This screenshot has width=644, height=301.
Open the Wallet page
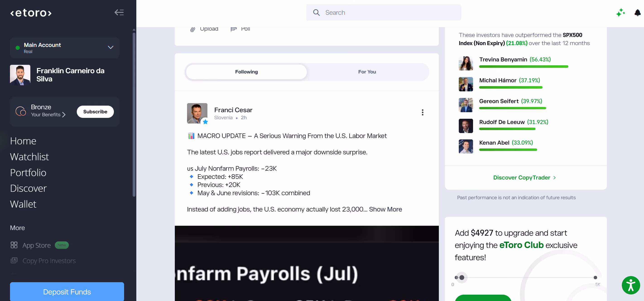pyautogui.click(x=23, y=204)
